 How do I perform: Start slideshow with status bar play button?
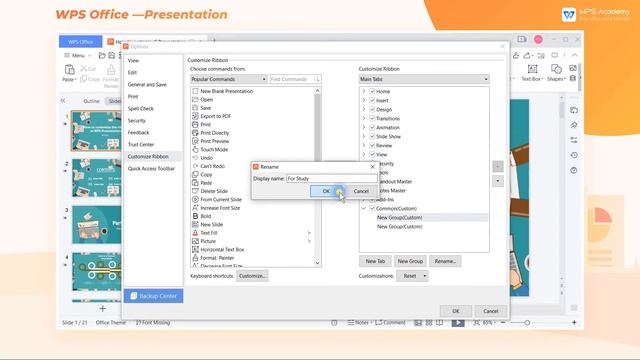click(458, 322)
